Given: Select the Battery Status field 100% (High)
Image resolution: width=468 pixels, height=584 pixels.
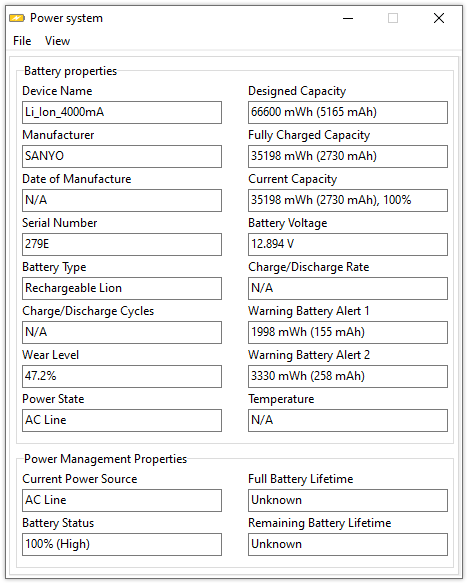Looking at the screenshot, I should click(x=122, y=545).
